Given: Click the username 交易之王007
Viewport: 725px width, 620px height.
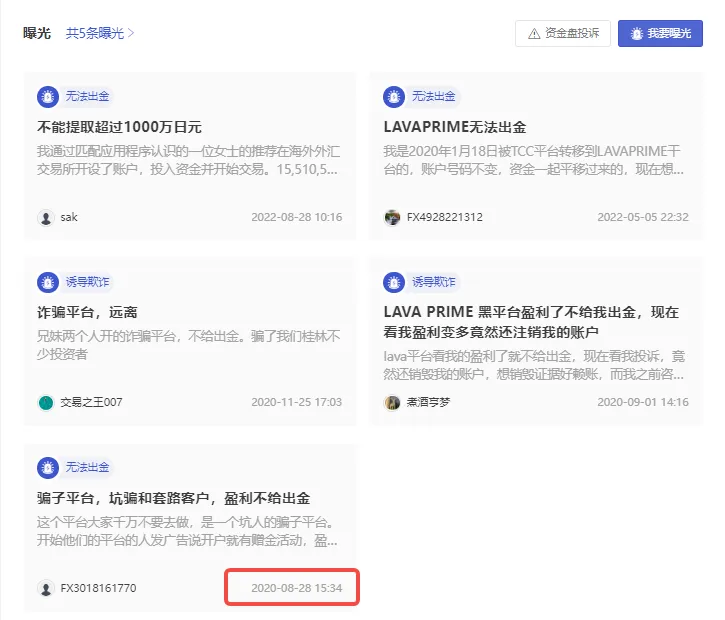Looking at the screenshot, I should [92, 402].
